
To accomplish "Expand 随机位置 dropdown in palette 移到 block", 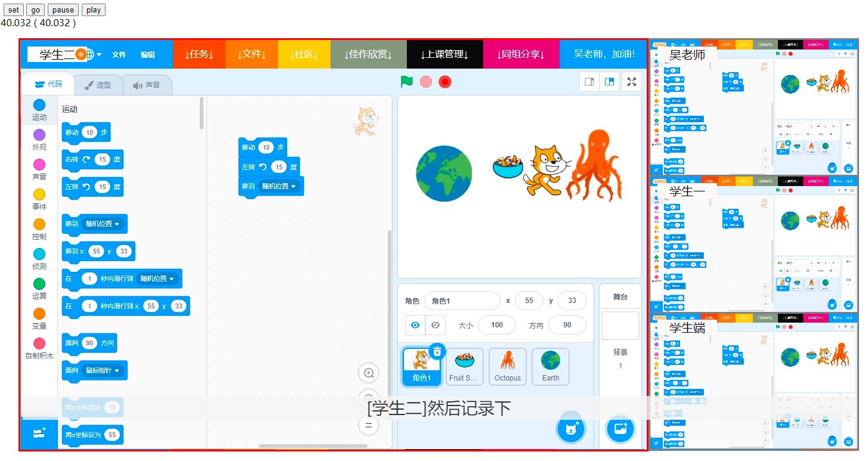I will pos(103,224).
